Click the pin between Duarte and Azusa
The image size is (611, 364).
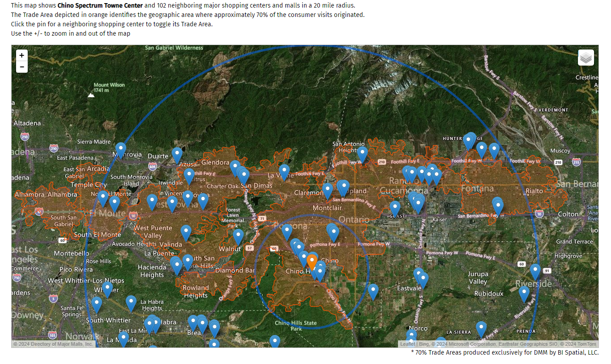(x=177, y=154)
